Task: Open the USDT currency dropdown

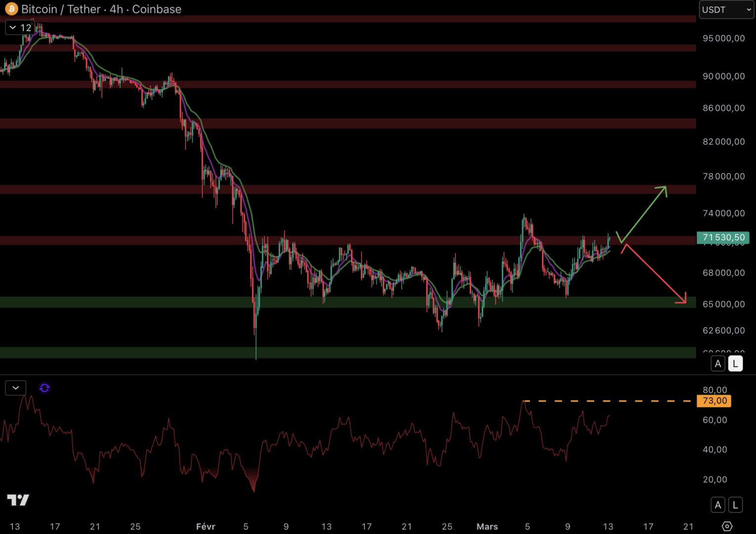Action: [726, 9]
